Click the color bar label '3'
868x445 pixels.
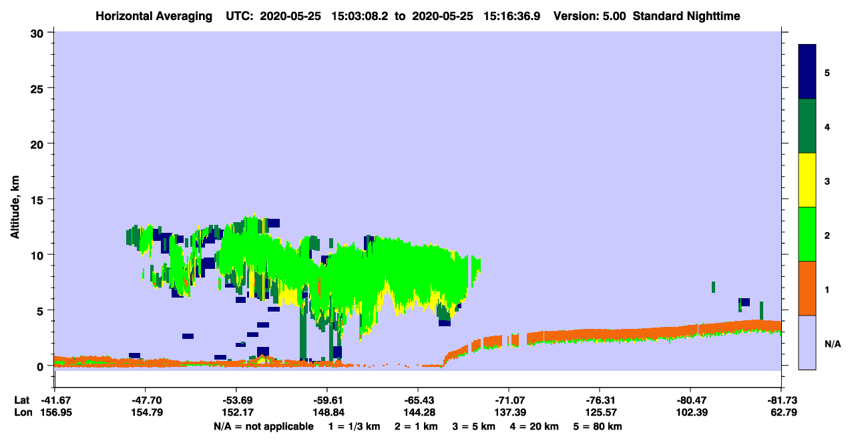(x=827, y=181)
